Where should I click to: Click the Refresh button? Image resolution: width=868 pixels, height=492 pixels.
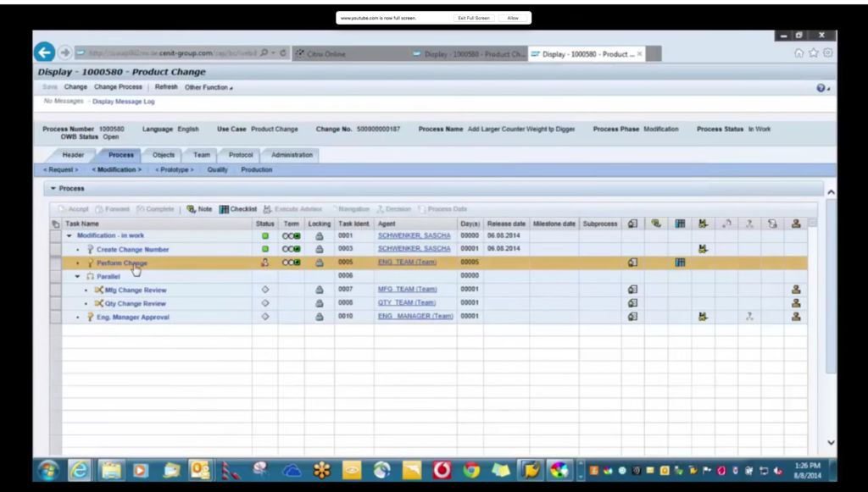coord(166,87)
